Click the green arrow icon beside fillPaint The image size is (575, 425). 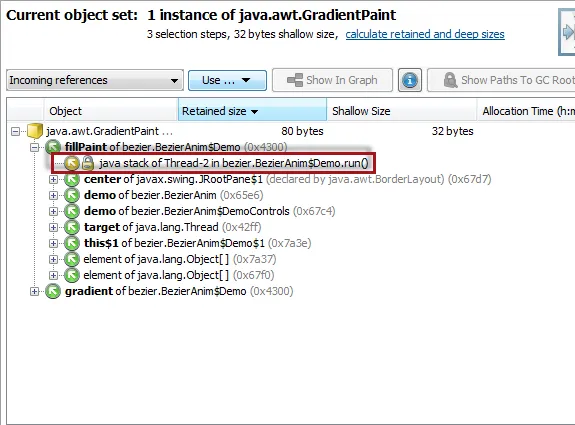point(53,147)
